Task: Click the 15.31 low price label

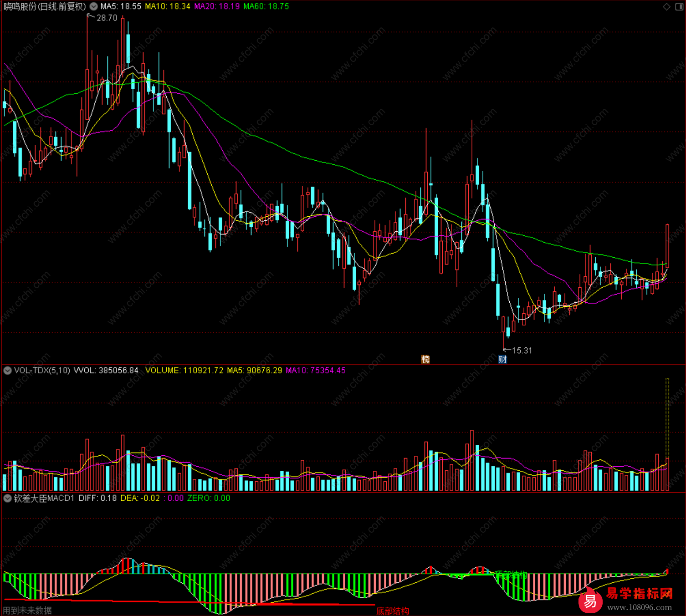Action: [522, 351]
